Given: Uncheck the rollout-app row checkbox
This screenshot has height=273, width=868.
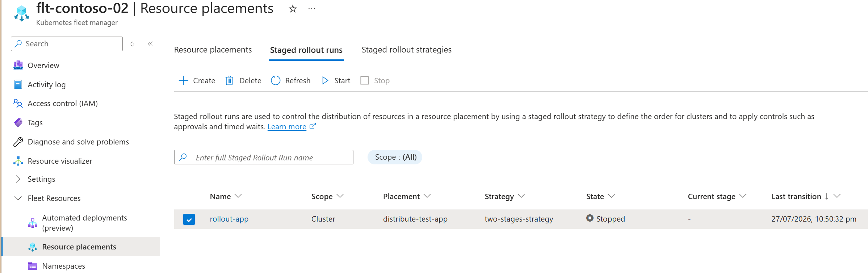Looking at the screenshot, I should point(189,219).
